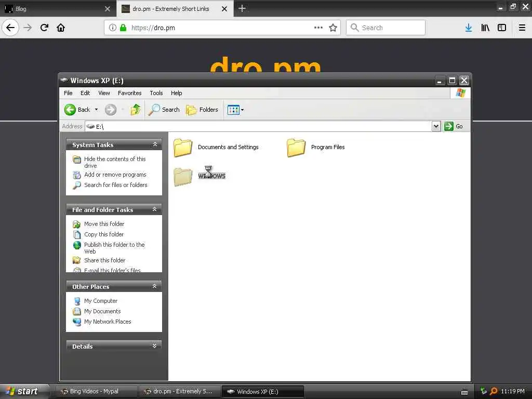Select the Documents and Settings folder

(216, 147)
